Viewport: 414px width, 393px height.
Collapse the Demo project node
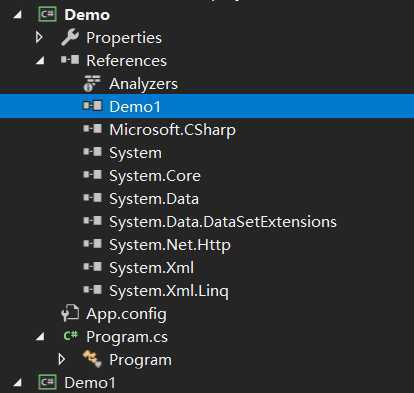[17, 15]
